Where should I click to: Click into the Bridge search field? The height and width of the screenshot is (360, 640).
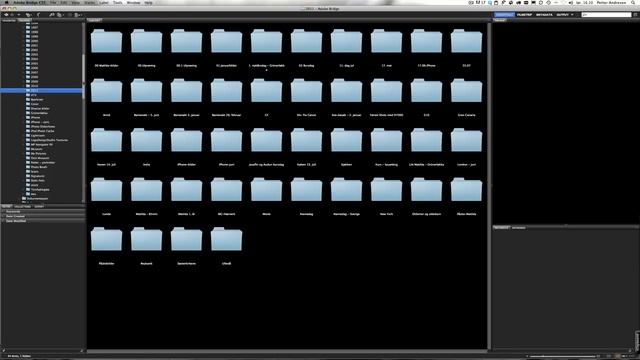click(x=606, y=15)
